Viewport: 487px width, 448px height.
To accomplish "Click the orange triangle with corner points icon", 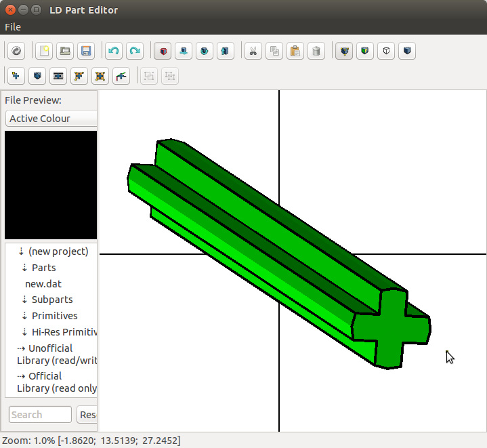I will [79, 76].
